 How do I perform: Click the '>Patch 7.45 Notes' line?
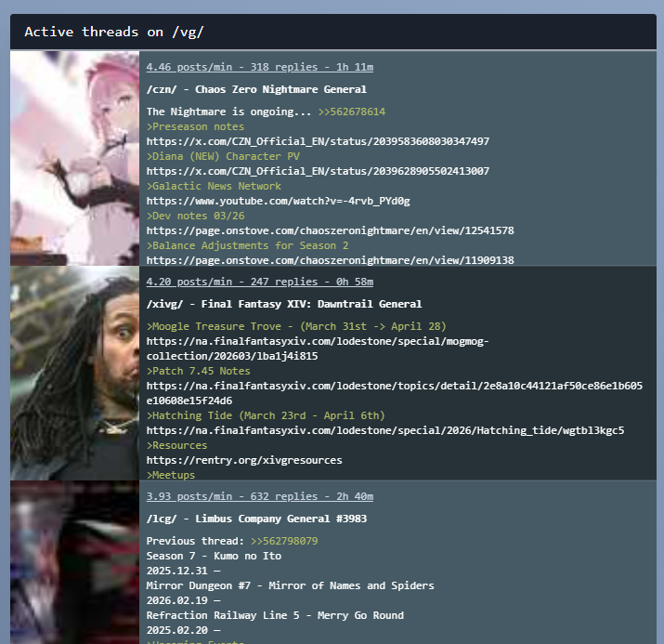coord(199,371)
